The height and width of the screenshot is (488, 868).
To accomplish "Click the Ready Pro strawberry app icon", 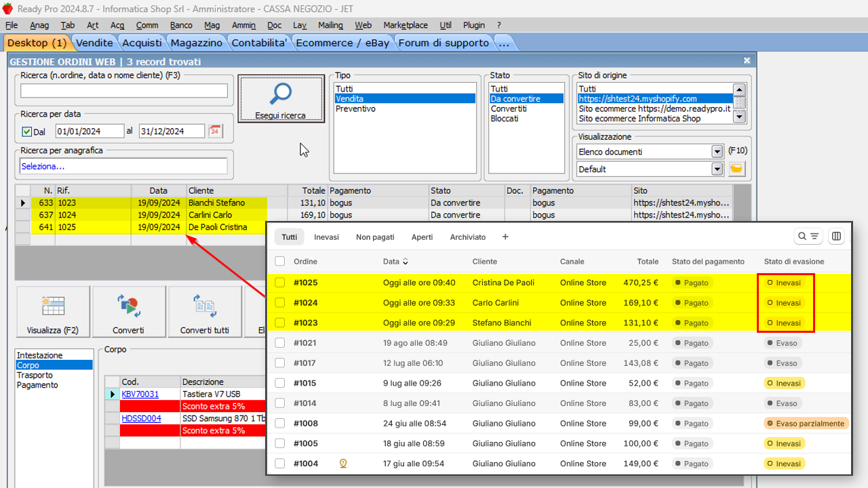I will [7, 8].
